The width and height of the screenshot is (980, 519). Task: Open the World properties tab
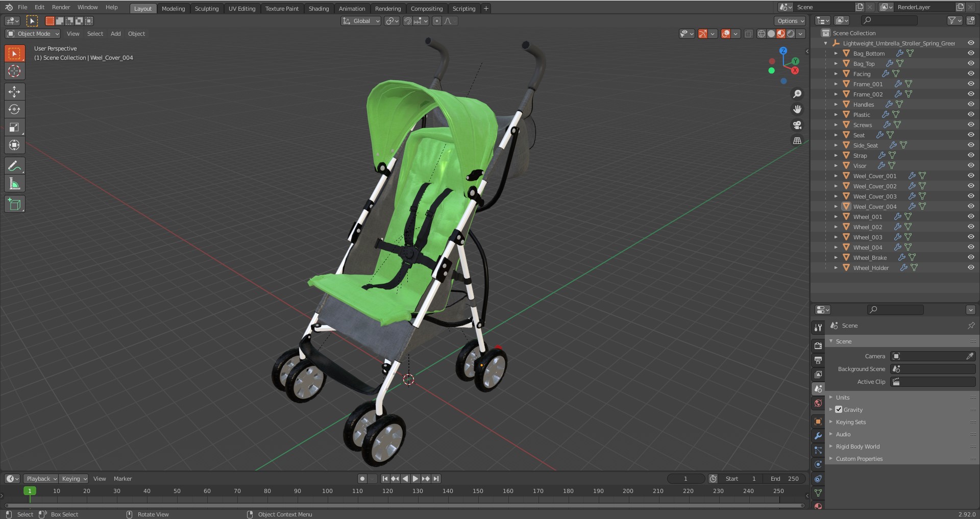tap(818, 403)
